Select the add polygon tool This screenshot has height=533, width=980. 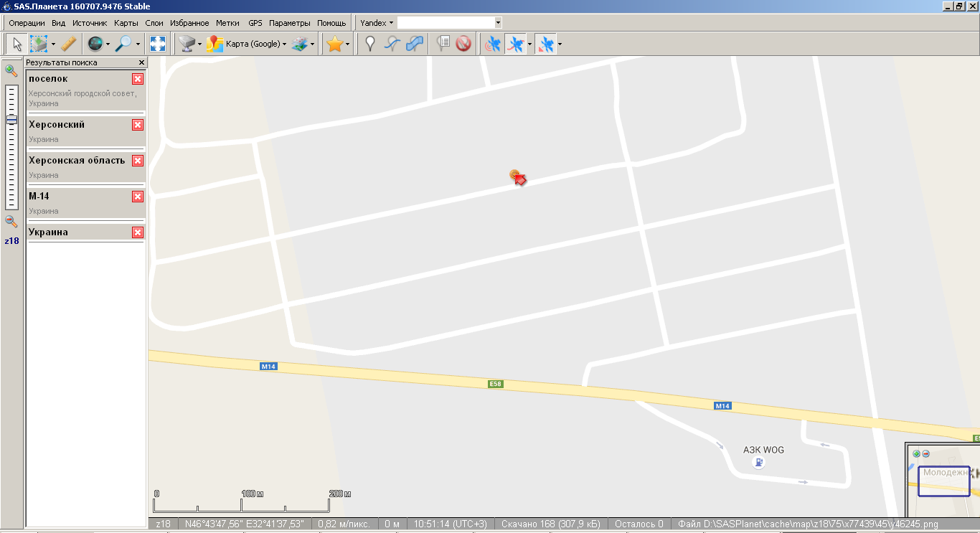coord(415,44)
